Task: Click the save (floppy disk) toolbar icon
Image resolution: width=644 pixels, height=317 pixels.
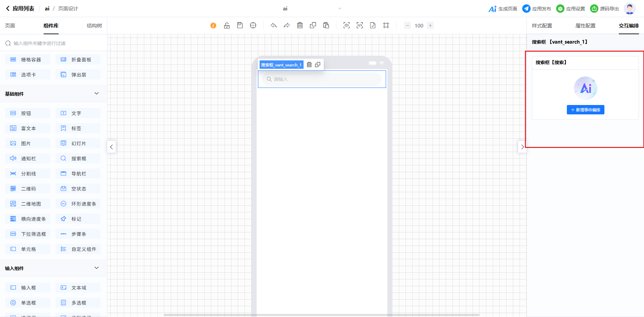Action: [240, 25]
